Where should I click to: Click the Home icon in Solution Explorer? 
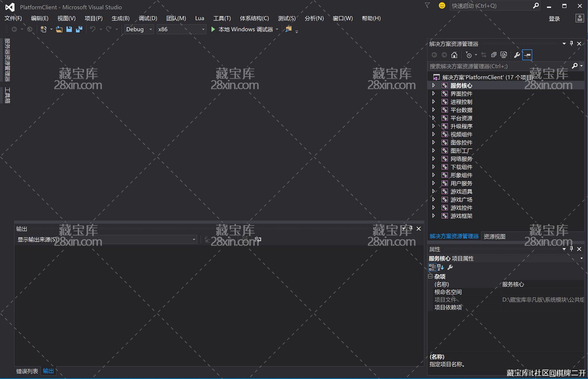454,55
